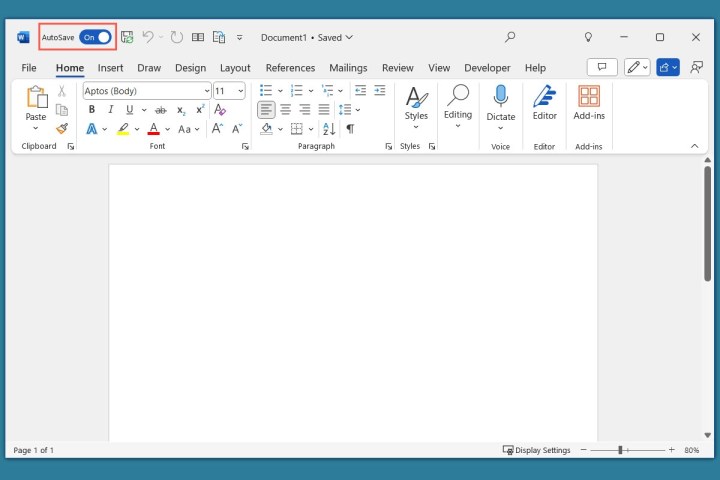Open the Editor pane icon

tap(544, 96)
